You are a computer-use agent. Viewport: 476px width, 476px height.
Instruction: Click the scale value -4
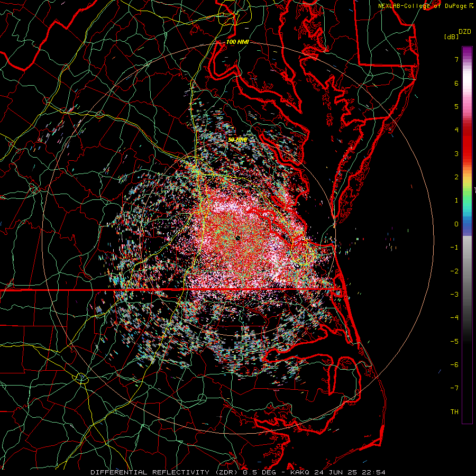[454, 317]
